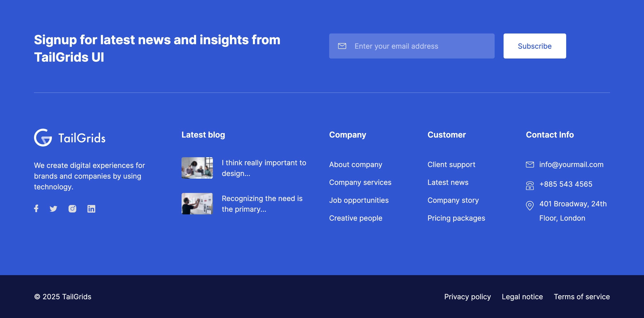Viewport: 644px width, 318px height.
Task: Click the Twitter social media icon
Action: coord(53,208)
